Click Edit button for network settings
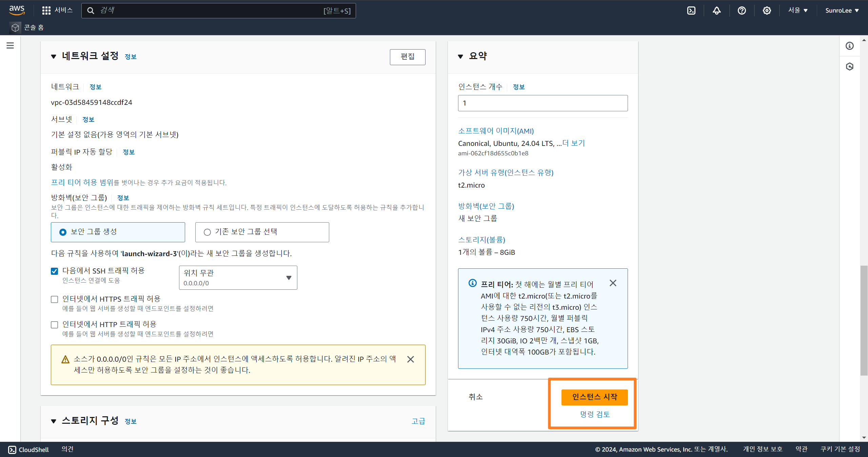Screen dimensions: 868x457 [407, 57]
